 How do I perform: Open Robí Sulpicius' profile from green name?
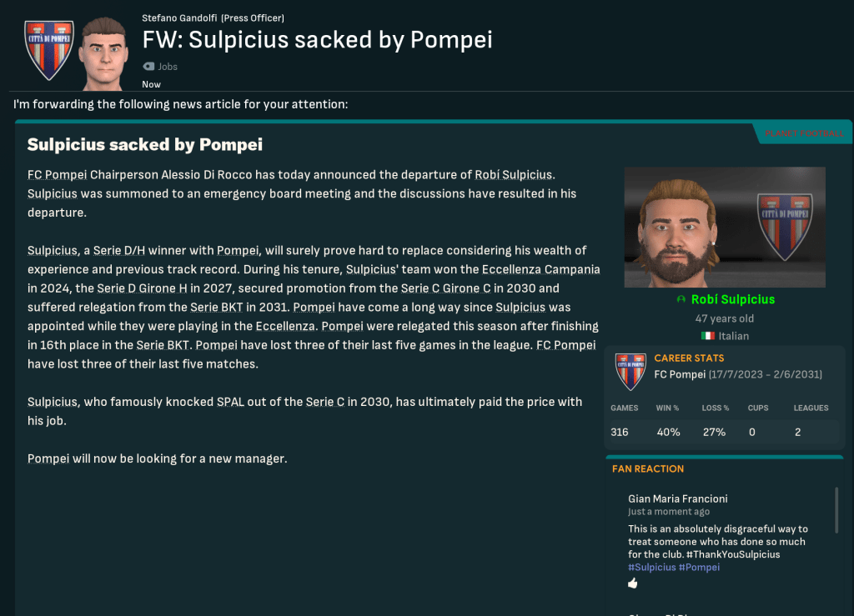coord(732,299)
